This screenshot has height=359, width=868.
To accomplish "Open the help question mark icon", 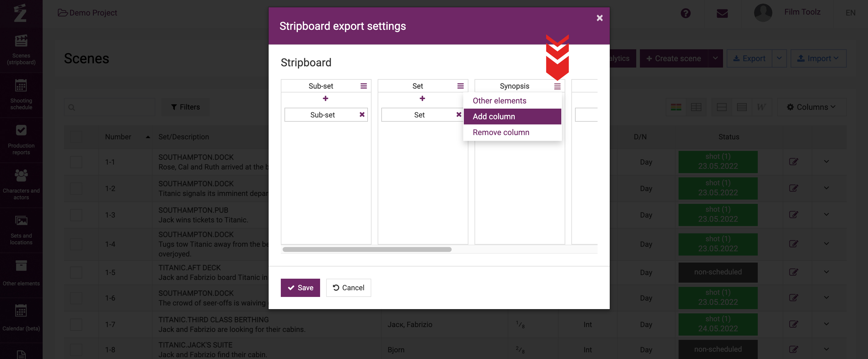I will pos(685,13).
